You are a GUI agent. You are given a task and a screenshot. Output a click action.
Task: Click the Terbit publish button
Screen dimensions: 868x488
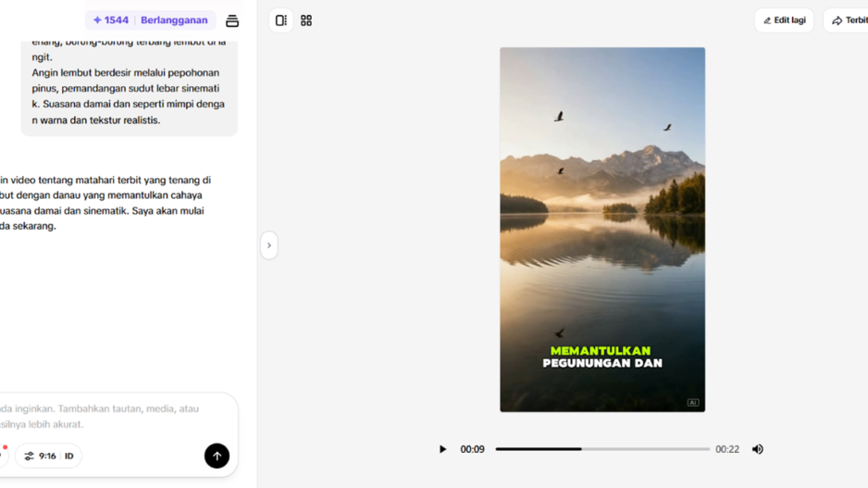849,20
